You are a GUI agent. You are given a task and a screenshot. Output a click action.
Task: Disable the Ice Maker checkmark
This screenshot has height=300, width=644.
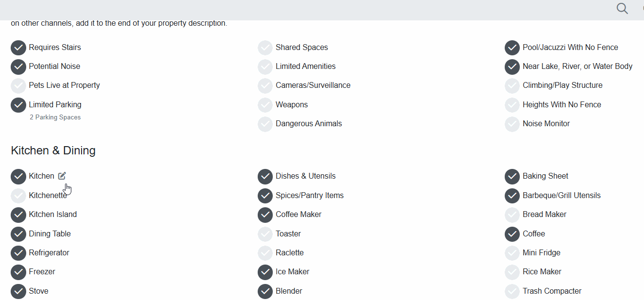coord(265,272)
